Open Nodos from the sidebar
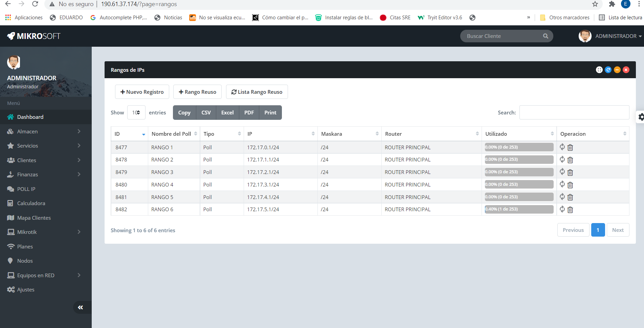Image resolution: width=644 pixels, height=328 pixels. point(46,261)
